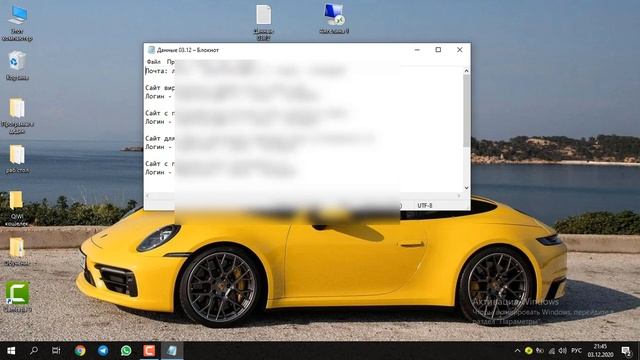Click the green tray icon
The height and width of the screenshot is (360, 640).
pyautogui.click(x=529, y=351)
